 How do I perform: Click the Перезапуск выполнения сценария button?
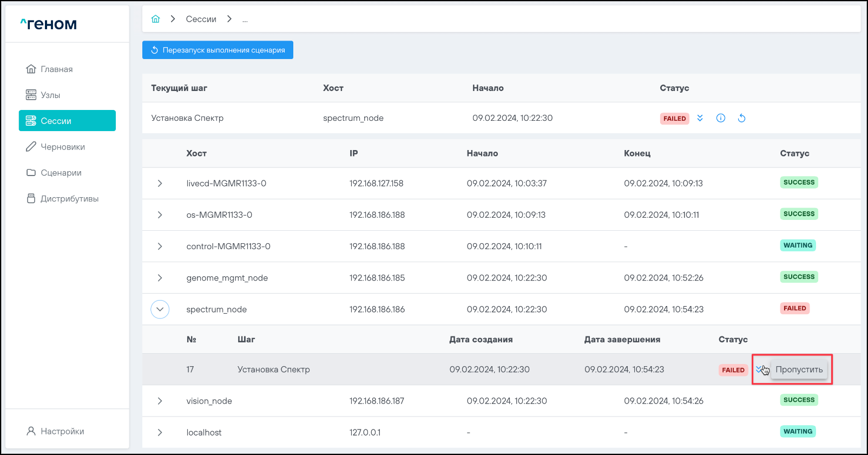(x=218, y=50)
